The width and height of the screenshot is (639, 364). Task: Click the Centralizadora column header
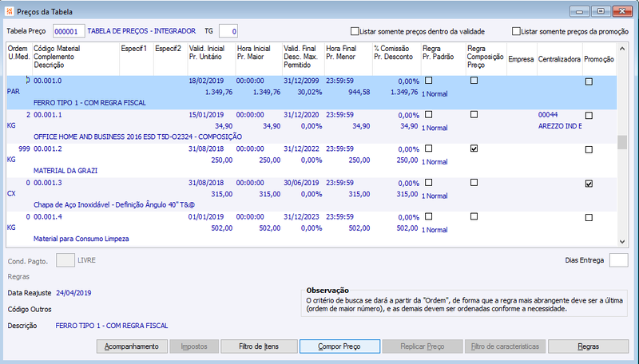(x=560, y=58)
